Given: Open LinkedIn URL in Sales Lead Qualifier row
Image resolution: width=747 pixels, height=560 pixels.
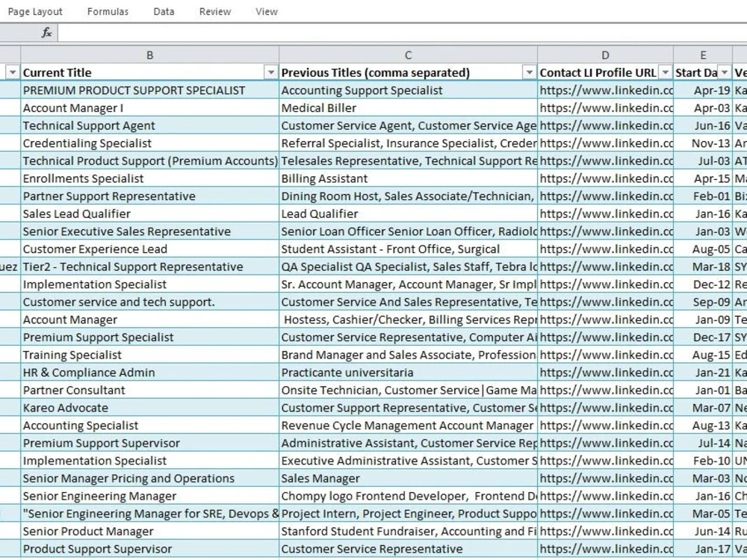Looking at the screenshot, I should click(606, 214).
